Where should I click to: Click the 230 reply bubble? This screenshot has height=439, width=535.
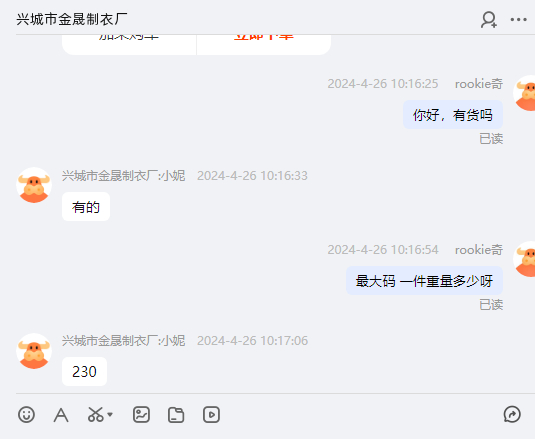pyautogui.click(x=84, y=371)
